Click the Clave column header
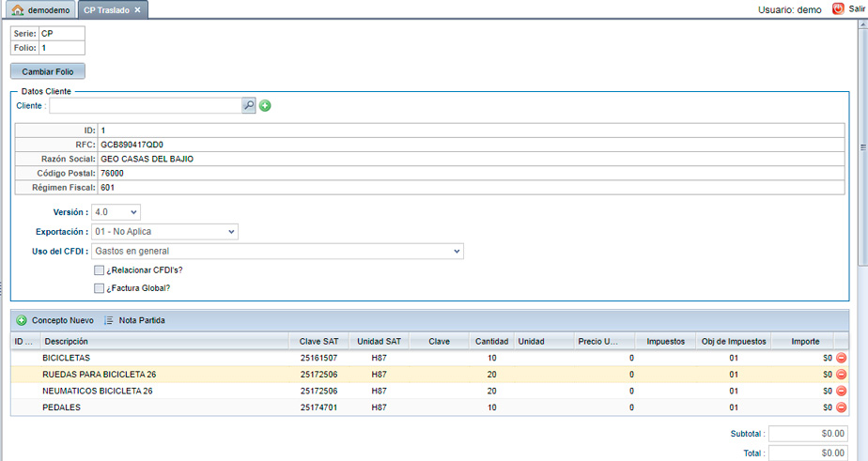Screen dimensions: 868x461 pyautogui.click(x=439, y=342)
